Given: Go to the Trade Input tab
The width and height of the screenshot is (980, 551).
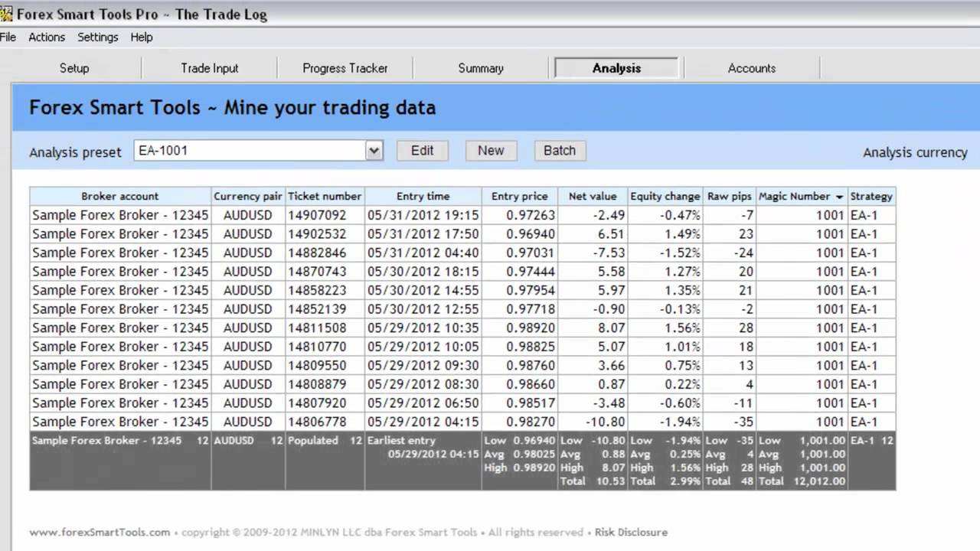Looking at the screenshot, I should click(x=210, y=68).
